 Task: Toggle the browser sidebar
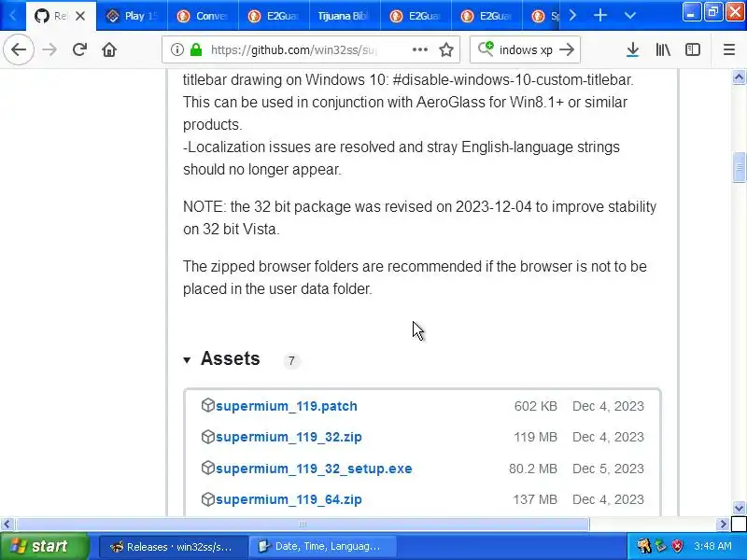693,49
